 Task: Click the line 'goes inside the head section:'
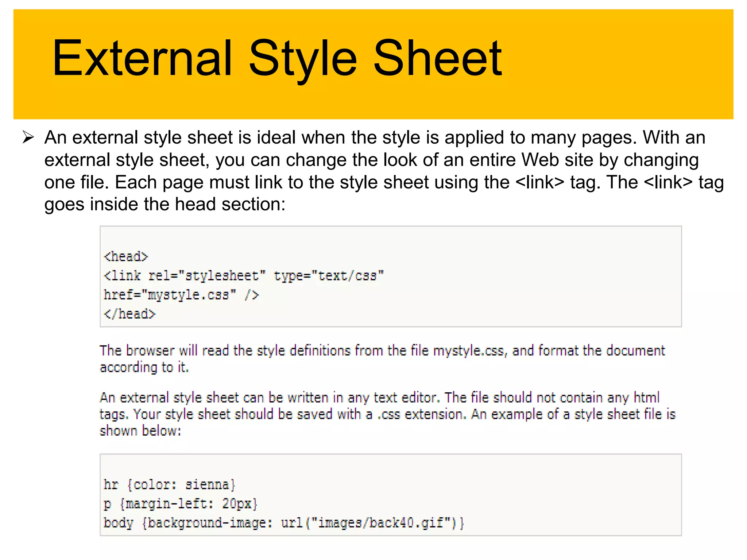[x=165, y=205]
